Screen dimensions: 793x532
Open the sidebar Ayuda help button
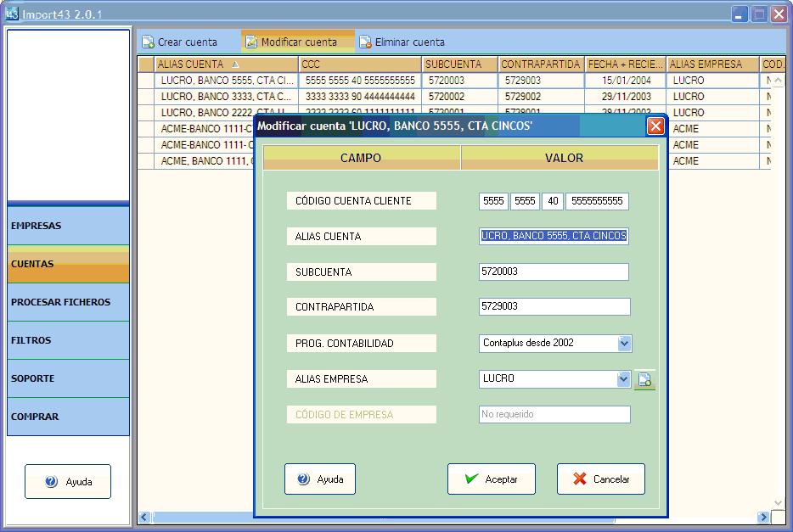pos(68,481)
